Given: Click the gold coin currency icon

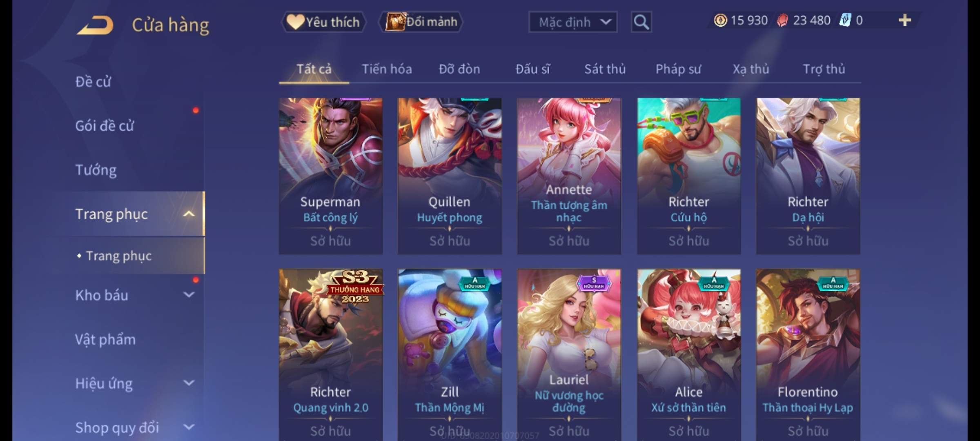Looking at the screenshot, I should click(720, 20).
